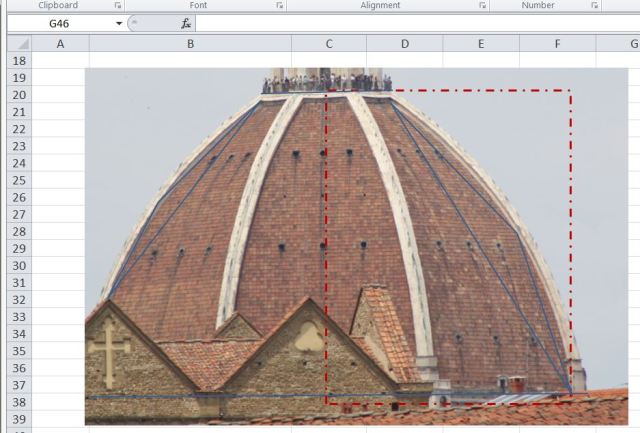Select row 39 header
The width and height of the screenshot is (640, 433).
click(17, 418)
